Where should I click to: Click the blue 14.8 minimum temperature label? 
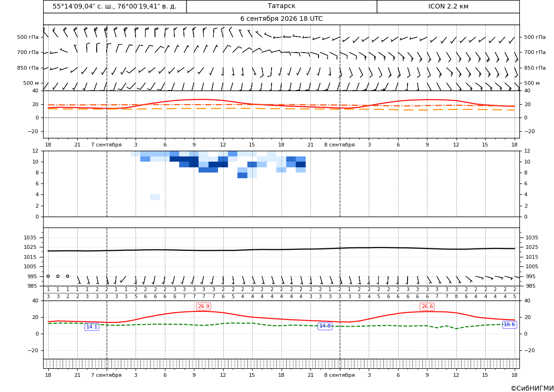(x=325, y=326)
